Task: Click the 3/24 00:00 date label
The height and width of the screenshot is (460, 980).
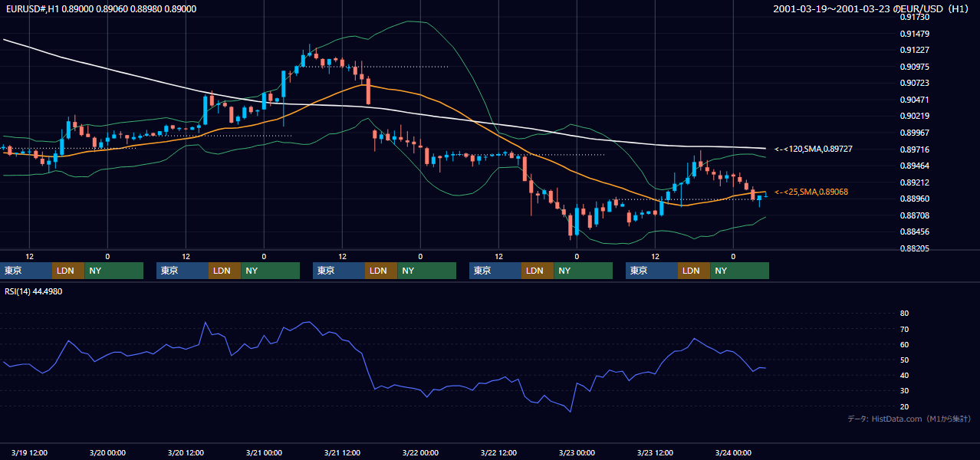Action: [x=733, y=452]
